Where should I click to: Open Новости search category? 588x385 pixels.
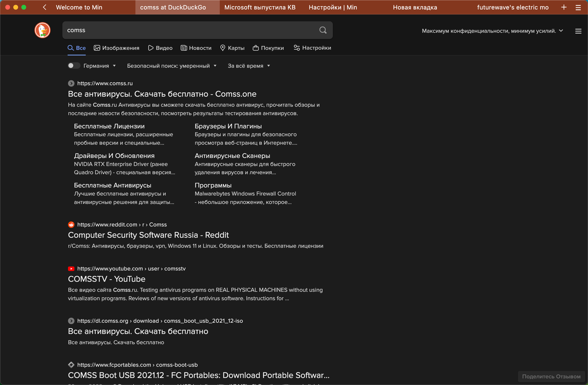196,48
